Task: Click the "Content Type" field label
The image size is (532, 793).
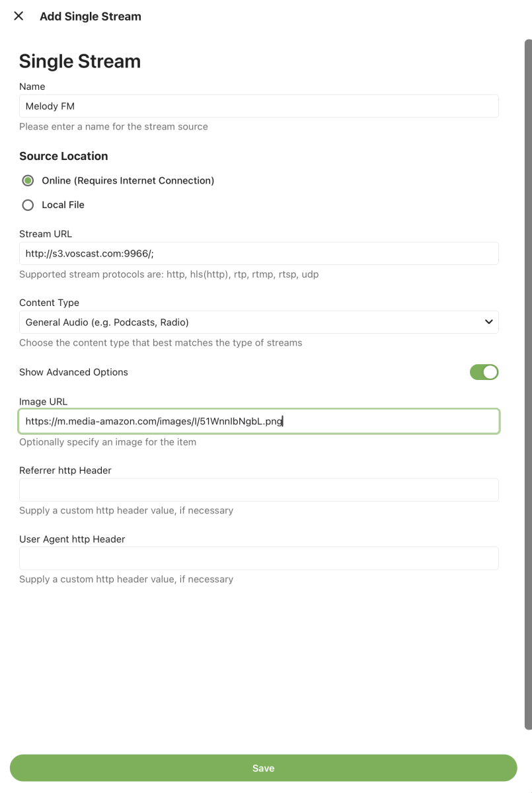Action: point(49,303)
